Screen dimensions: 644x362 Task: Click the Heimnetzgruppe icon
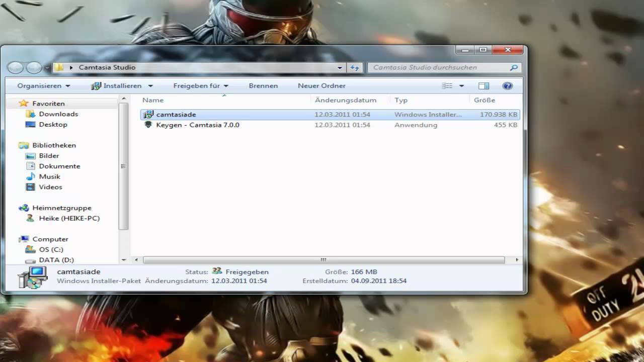pos(23,208)
